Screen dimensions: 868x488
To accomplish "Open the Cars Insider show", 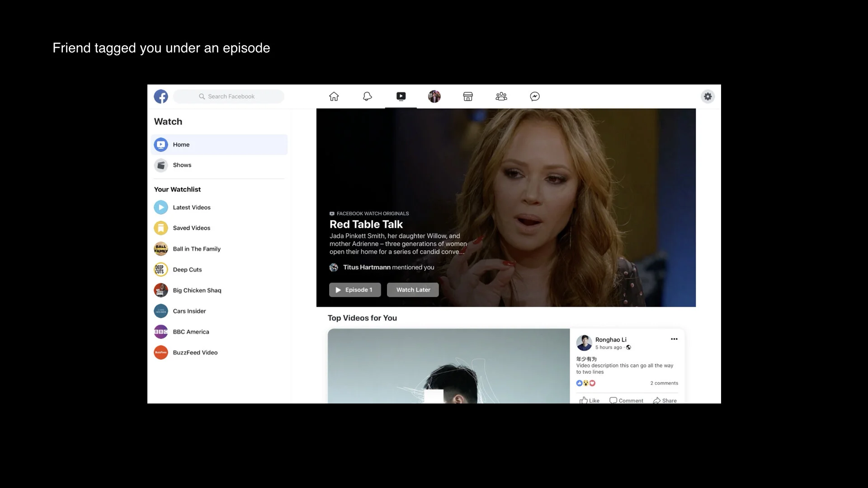I will coord(219,311).
